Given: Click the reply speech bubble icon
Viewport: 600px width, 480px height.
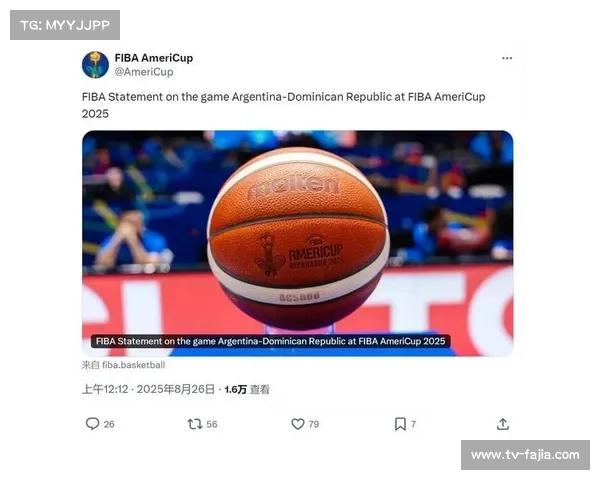Looking at the screenshot, I should click(x=92, y=424).
